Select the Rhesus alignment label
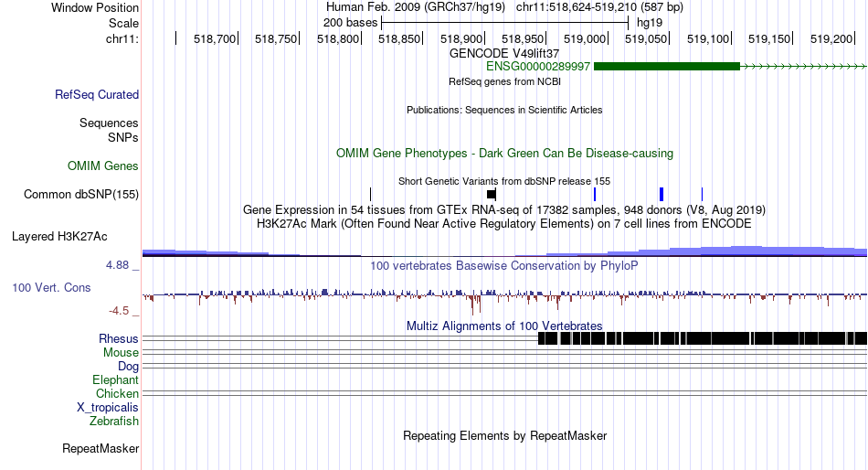This screenshot has height=470, width=868. (x=119, y=338)
